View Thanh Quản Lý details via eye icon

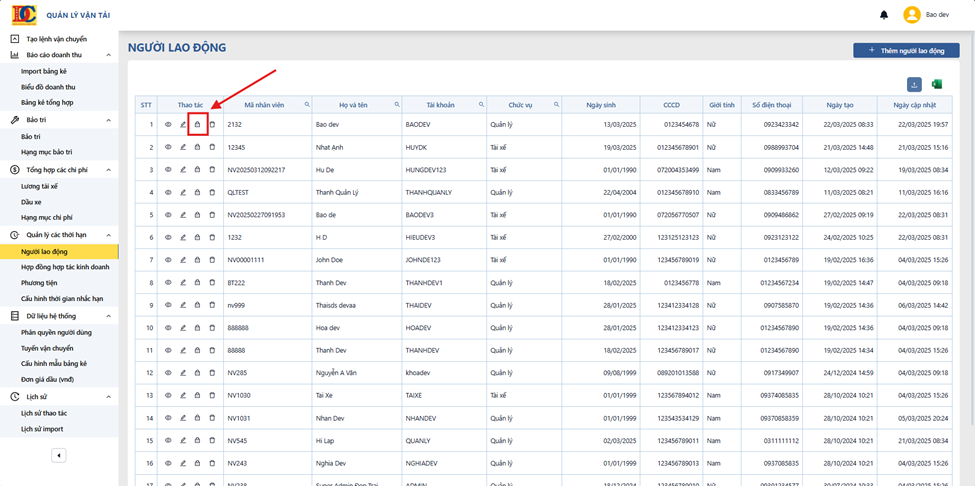(168, 192)
